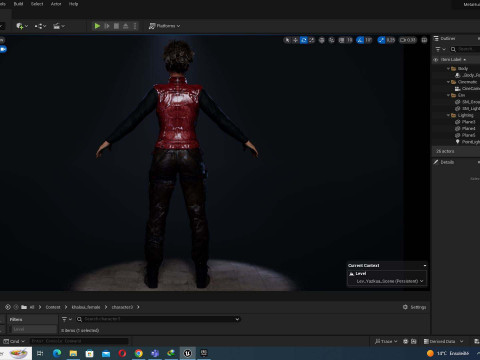Image resolution: width=480 pixels, height=360 pixels.
Task: Open the Select menu
Action: click(x=37, y=4)
